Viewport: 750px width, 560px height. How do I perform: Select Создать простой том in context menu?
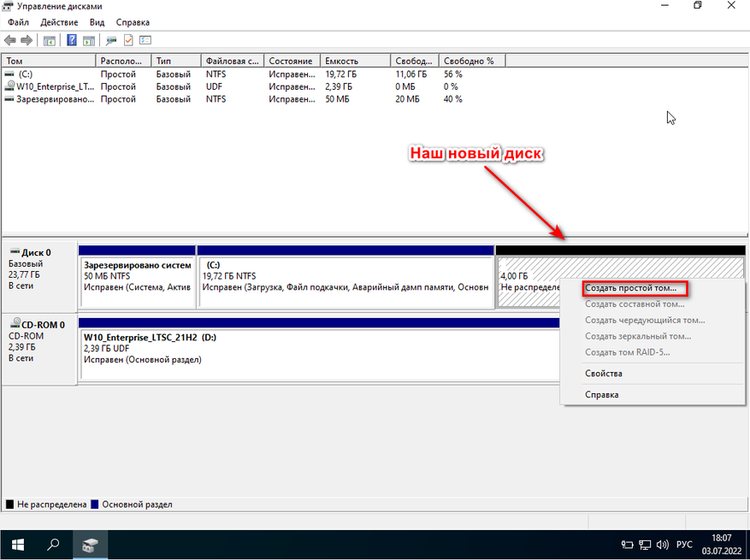631,288
